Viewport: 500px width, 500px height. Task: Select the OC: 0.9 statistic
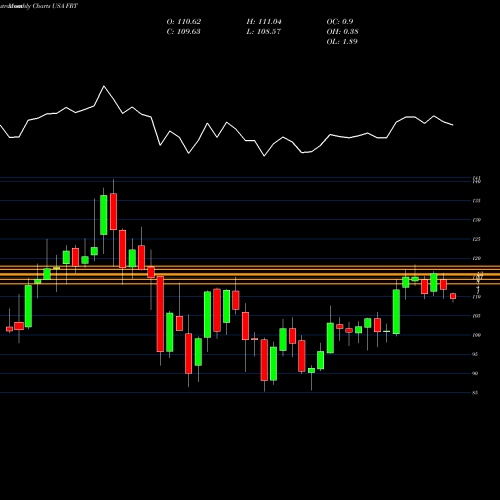pyautogui.click(x=340, y=22)
